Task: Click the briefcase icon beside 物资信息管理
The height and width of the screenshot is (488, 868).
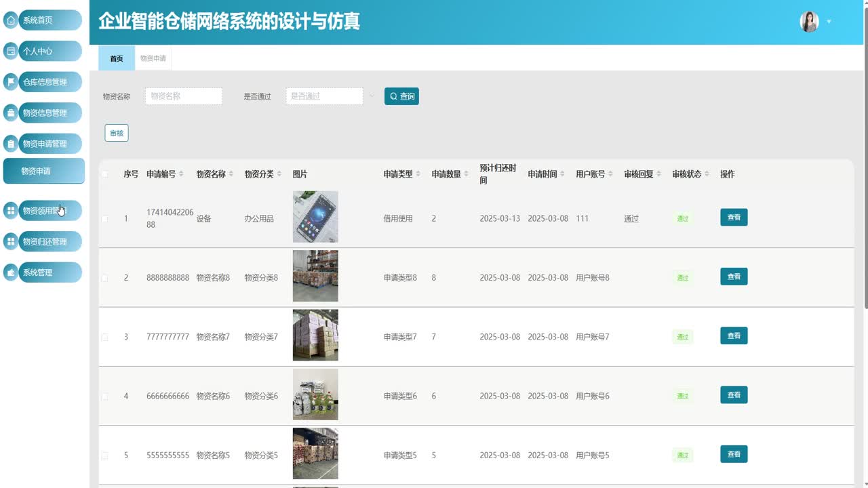Action: click(x=10, y=113)
